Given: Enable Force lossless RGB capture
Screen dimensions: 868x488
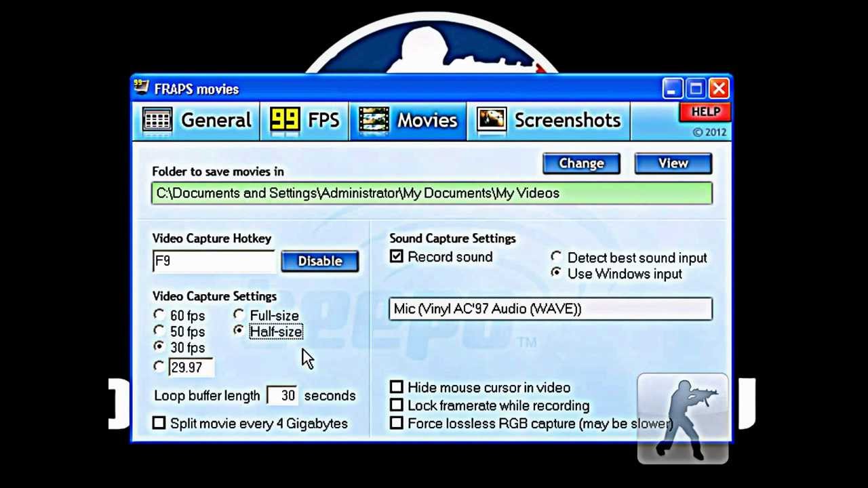Looking at the screenshot, I should coord(397,424).
